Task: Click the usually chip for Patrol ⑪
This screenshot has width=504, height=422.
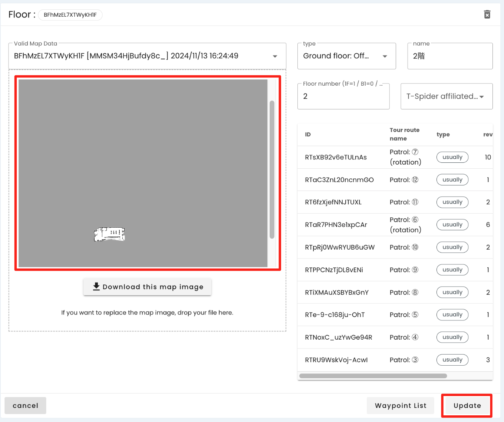Action: [x=452, y=202]
